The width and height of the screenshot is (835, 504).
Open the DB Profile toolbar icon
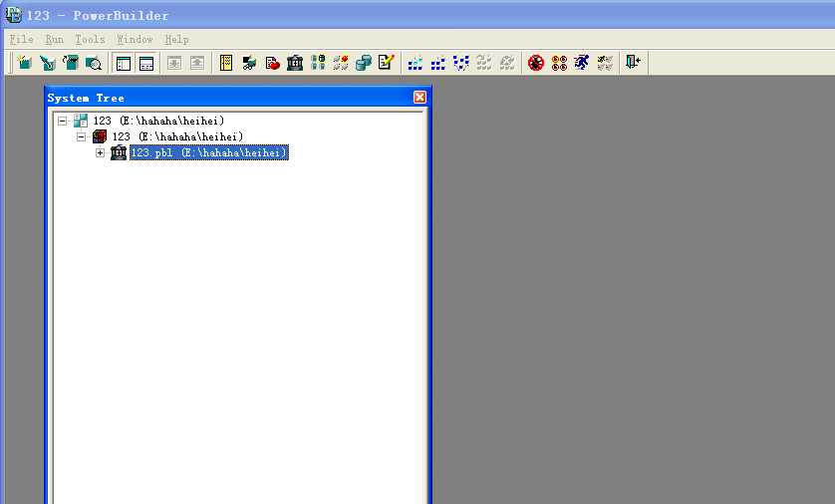pyautogui.click(x=318, y=63)
